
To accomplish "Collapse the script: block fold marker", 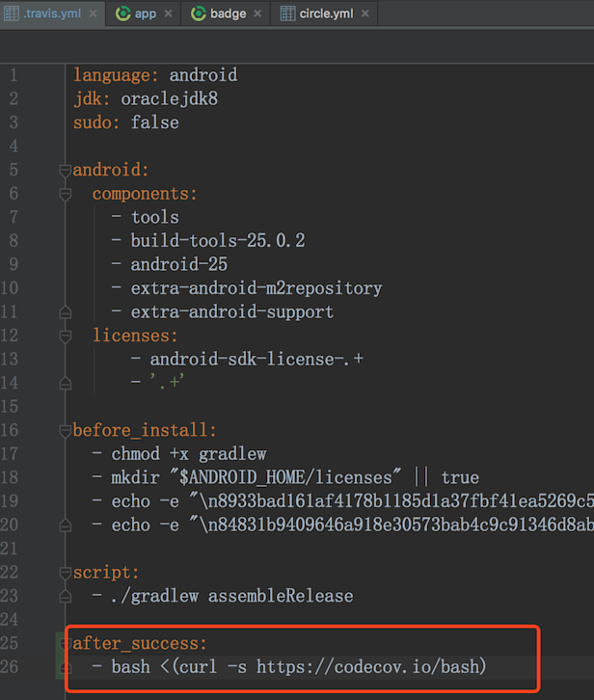I will click(66, 573).
